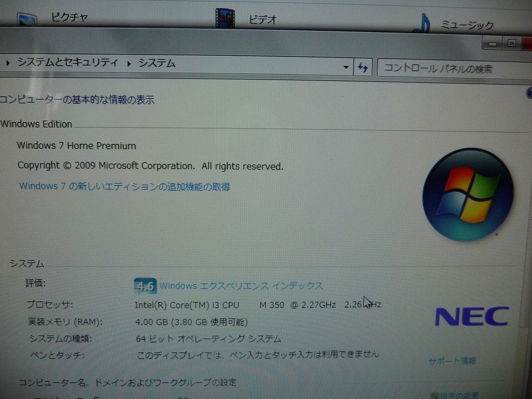The width and height of the screenshot is (532, 399).
Task: Click the 評価: label
Action: pyautogui.click(x=35, y=283)
